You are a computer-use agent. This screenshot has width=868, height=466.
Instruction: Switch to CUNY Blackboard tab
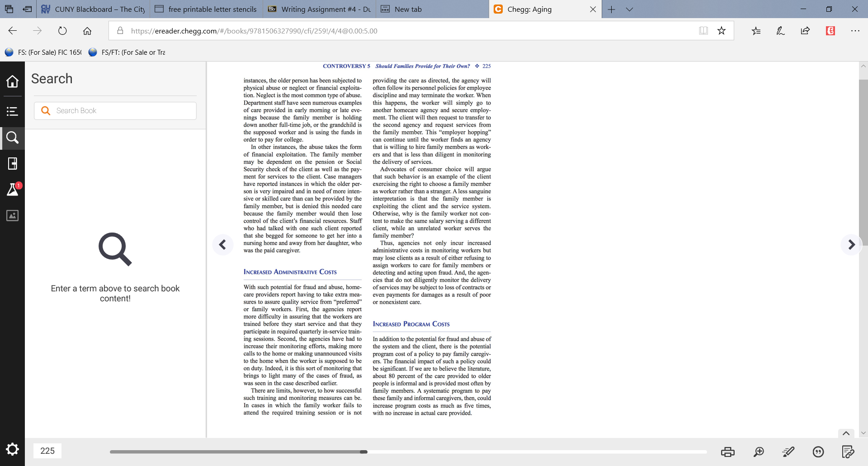93,9
